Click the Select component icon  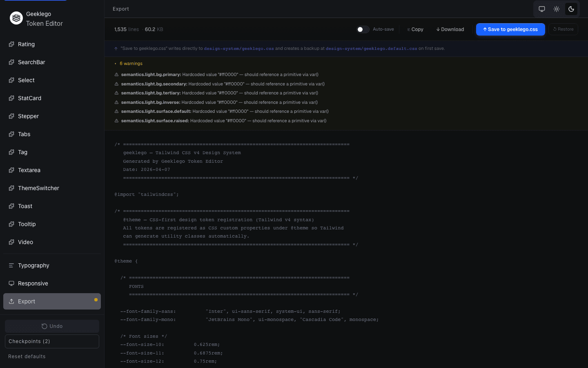[11, 80]
